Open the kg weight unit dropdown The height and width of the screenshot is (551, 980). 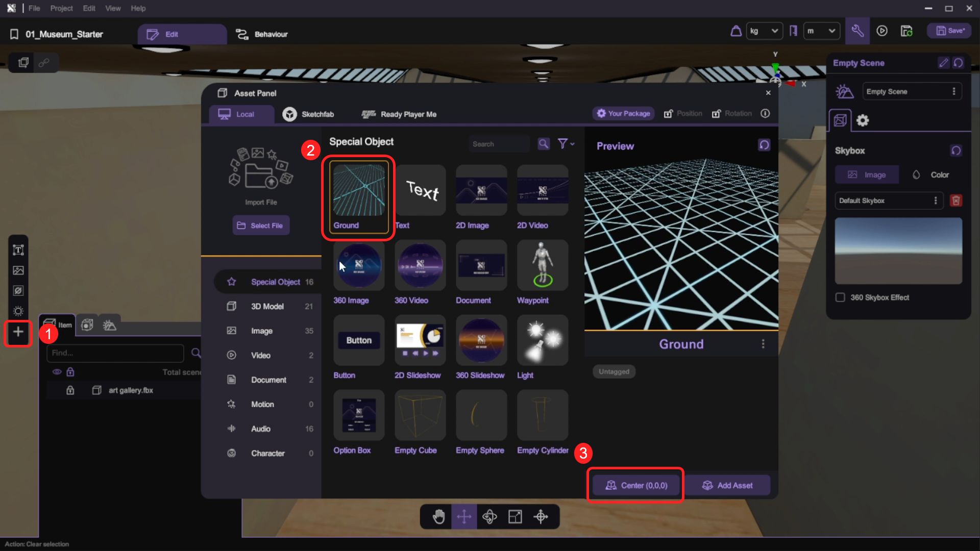pos(764,31)
